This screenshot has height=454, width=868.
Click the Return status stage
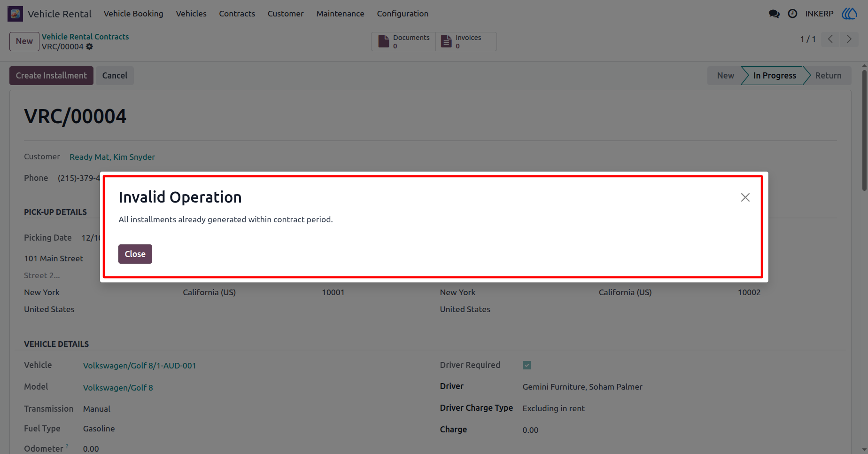(828, 76)
